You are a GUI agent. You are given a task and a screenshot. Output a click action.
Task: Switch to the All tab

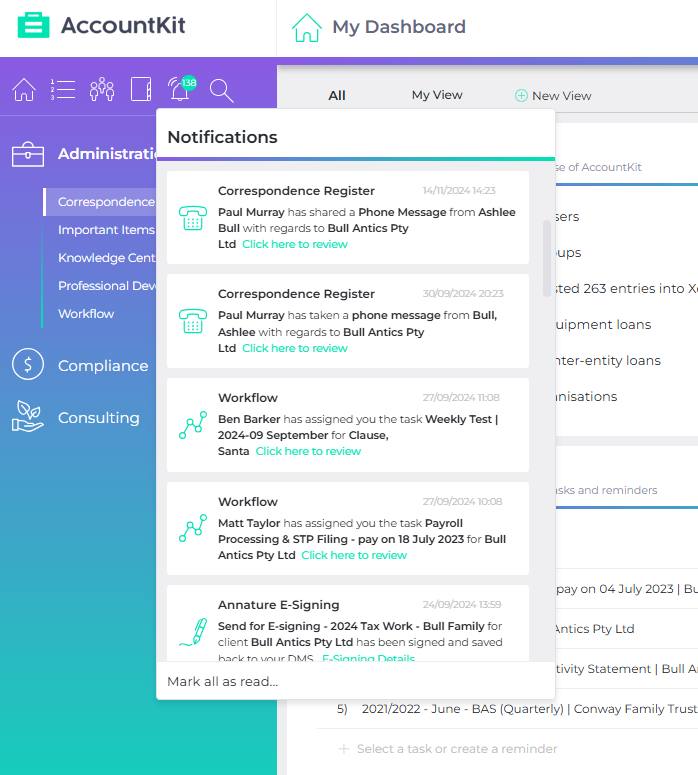click(337, 95)
